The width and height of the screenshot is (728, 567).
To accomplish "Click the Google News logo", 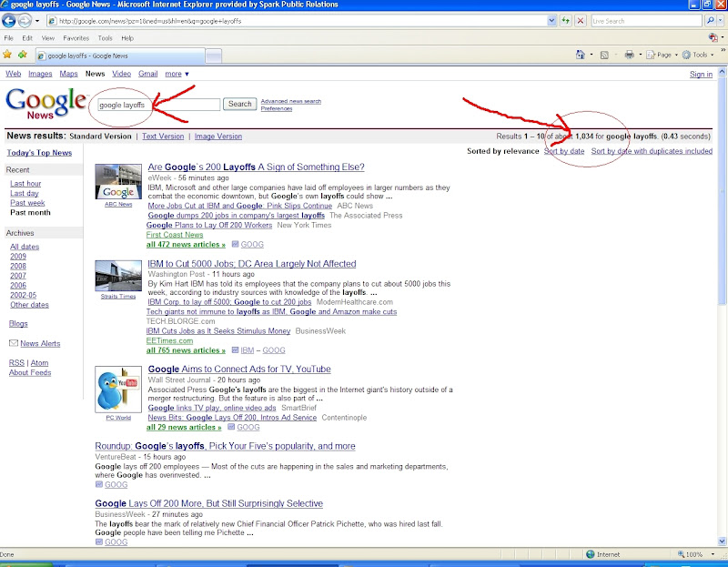I will (46, 103).
